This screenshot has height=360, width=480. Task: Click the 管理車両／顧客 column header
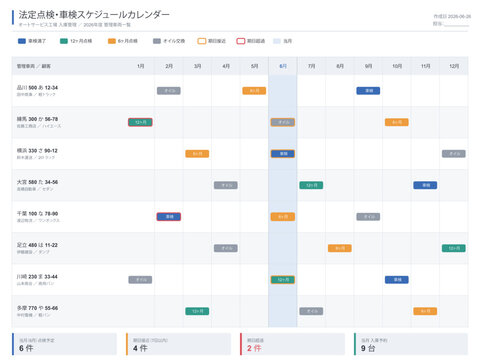tap(69, 66)
